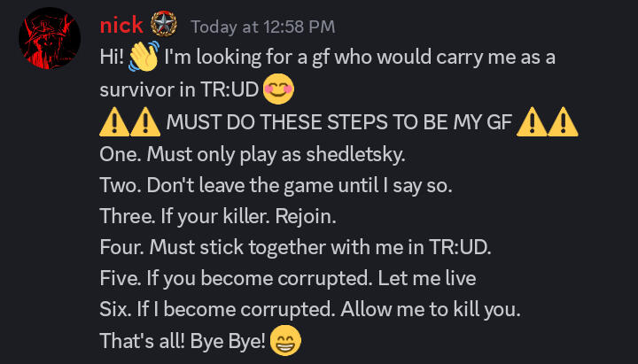Screen dimensions: 638x364
Task: Click the second warning emoji before MUST
Action: coord(145,121)
